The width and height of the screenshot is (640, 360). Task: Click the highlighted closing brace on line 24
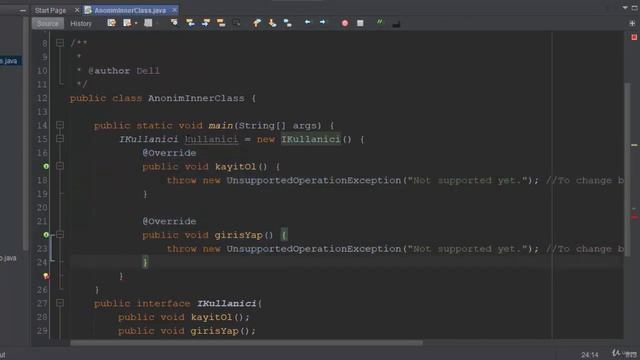(145, 262)
